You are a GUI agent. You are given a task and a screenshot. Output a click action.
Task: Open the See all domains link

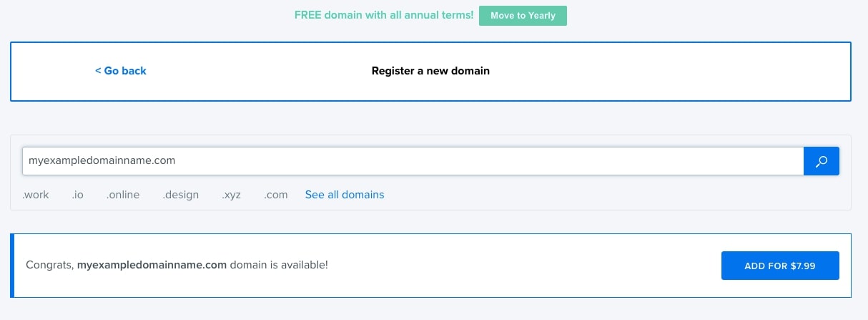pyautogui.click(x=345, y=195)
